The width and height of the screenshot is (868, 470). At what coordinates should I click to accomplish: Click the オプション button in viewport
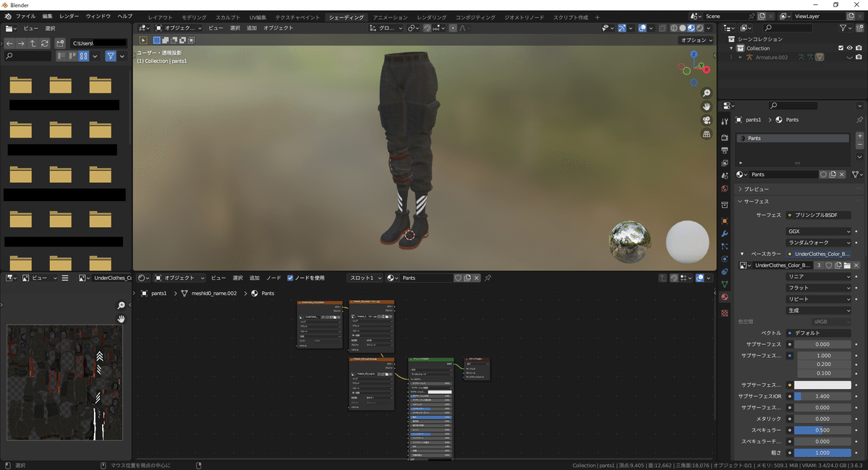697,40
